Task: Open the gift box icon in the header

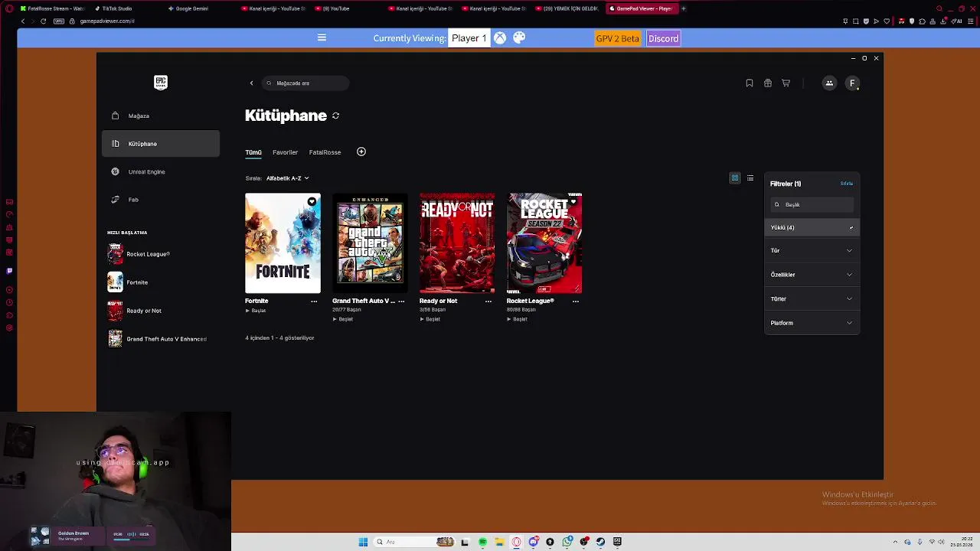Action: [768, 83]
